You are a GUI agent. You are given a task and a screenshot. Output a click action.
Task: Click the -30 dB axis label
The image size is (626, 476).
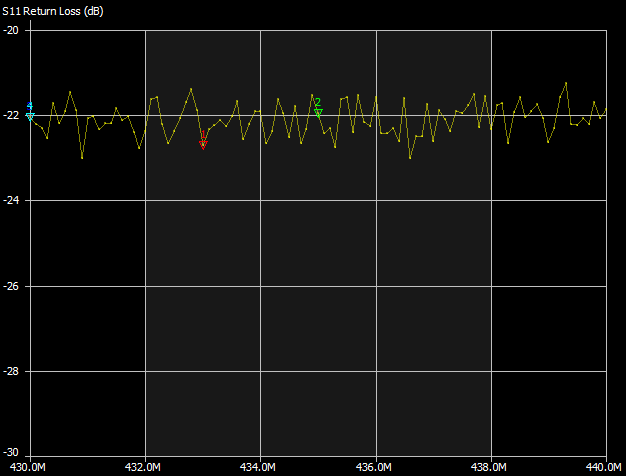(11, 452)
